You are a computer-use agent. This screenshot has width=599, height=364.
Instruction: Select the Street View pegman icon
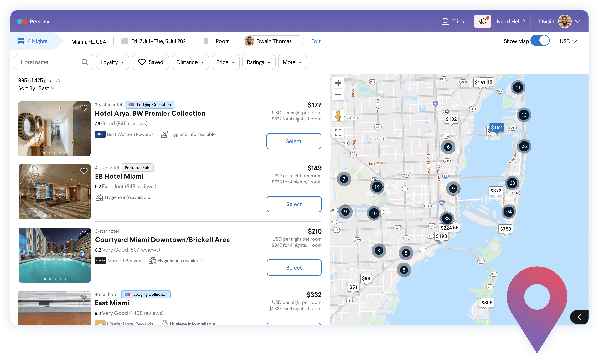[338, 115]
